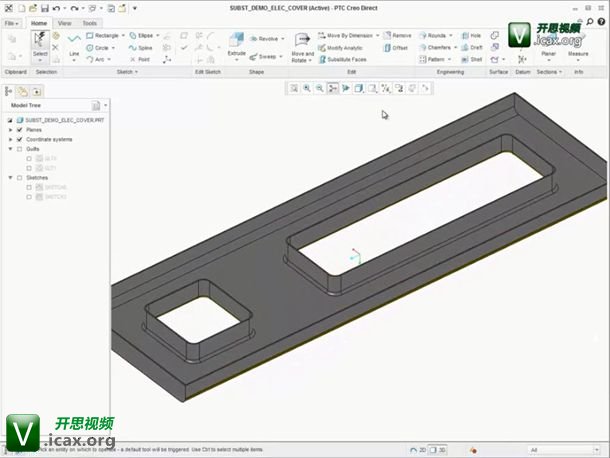Click Modify Analytic tool
The width and height of the screenshot is (610, 458).
pos(340,48)
